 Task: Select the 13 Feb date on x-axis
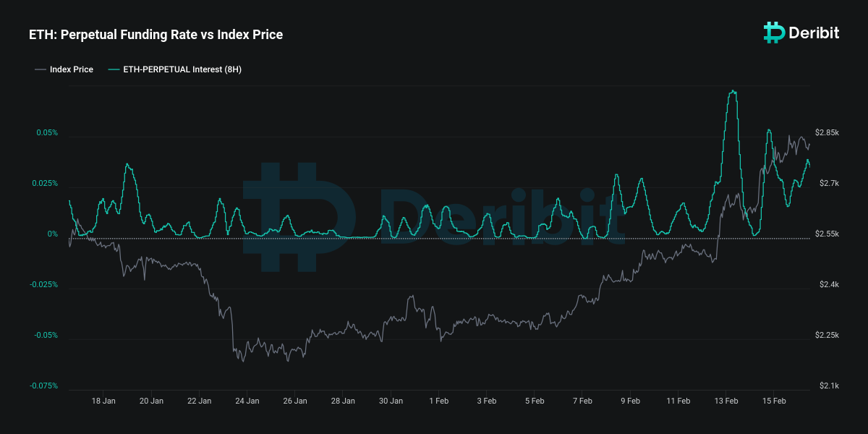tap(726, 400)
